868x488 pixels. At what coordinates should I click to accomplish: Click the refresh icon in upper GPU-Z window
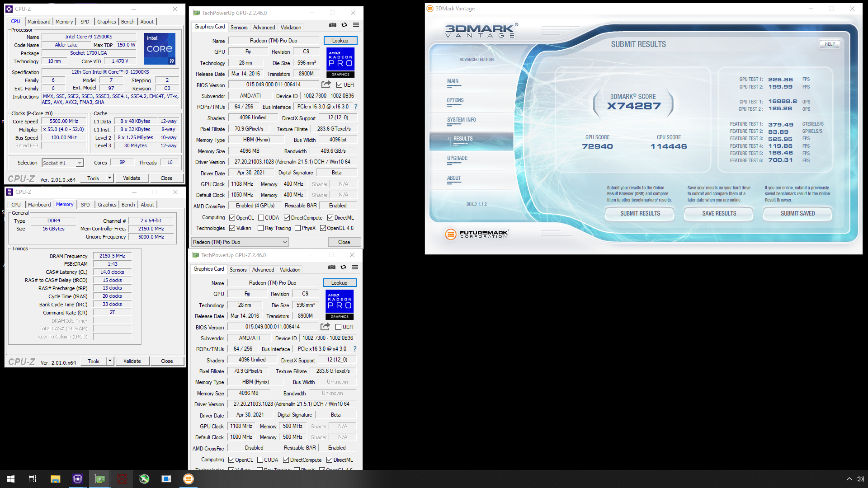[344, 25]
